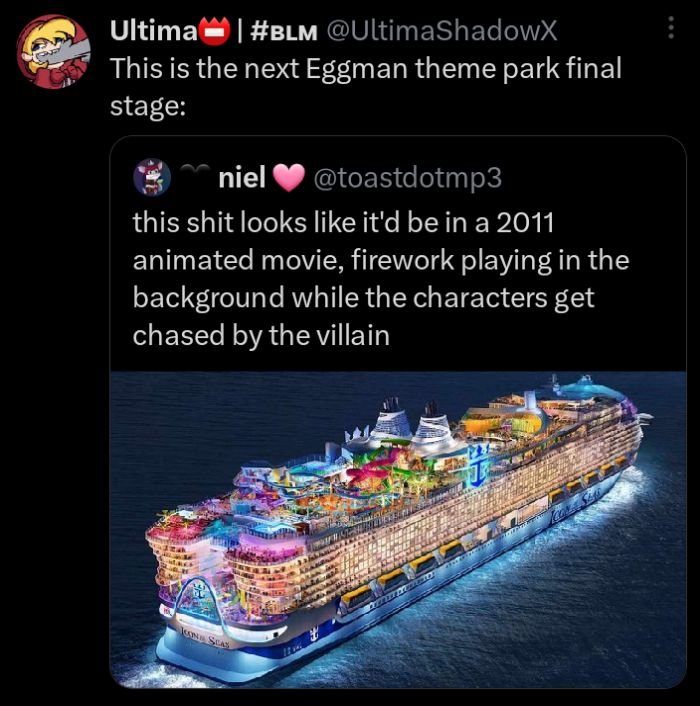
Task: Click the pink heart emoji beside niel
Action: click(x=289, y=177)
